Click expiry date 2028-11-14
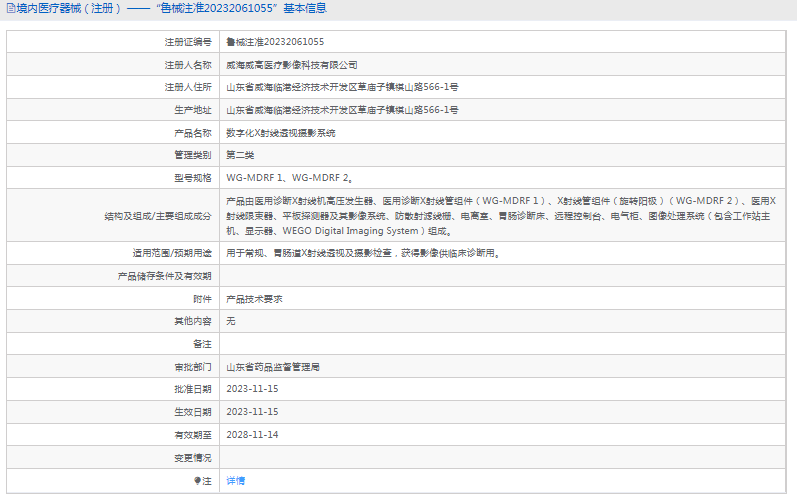 pyautogui.click(x=252, y=434)
